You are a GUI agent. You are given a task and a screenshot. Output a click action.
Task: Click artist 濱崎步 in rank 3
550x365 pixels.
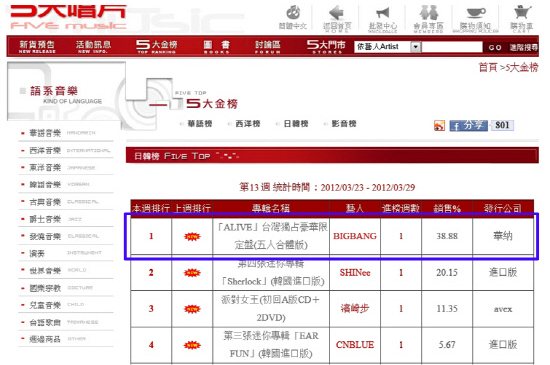(x=355, y=309)
